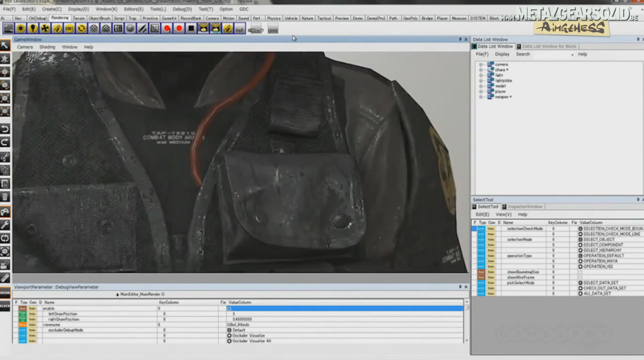Click the solid red record circle icon
This screenshot has height=360, width=644.
pos(179,28)
